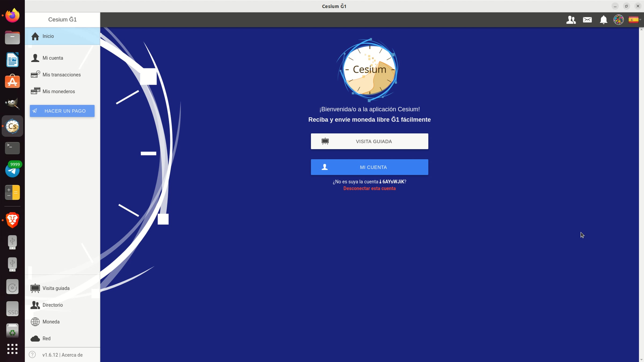
Task: Click the HACER UN PAGO button
Action: pos(62,111)
